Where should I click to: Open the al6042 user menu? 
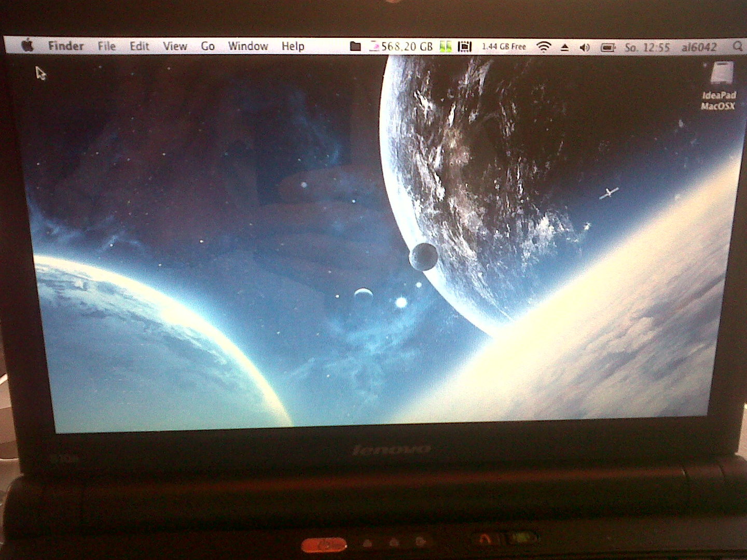coord(699,48)
